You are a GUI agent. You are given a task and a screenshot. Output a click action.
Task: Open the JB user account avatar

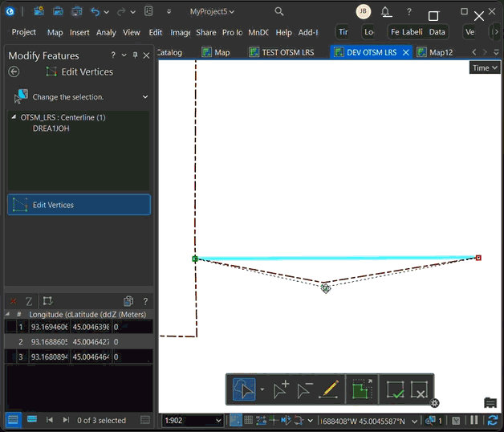pyautogui.click(x=364, y=11)
